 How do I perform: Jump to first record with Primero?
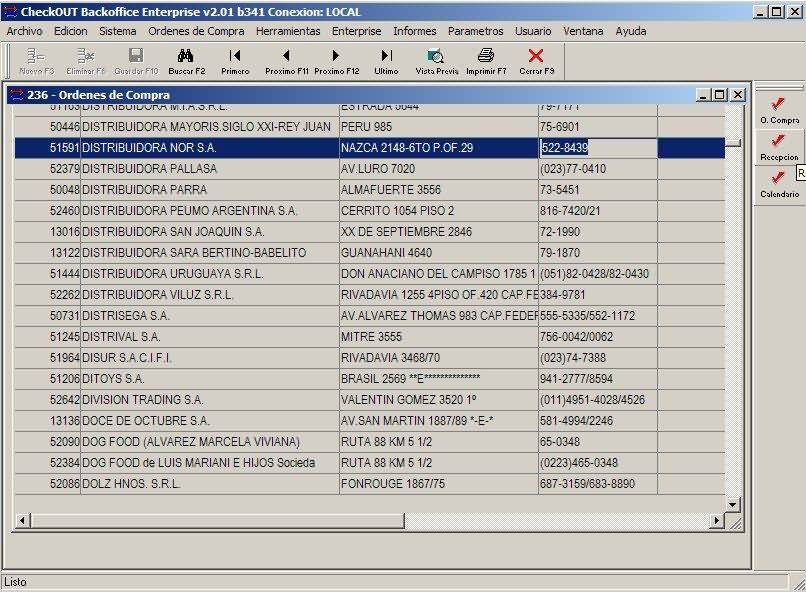[x=235, y=61]
